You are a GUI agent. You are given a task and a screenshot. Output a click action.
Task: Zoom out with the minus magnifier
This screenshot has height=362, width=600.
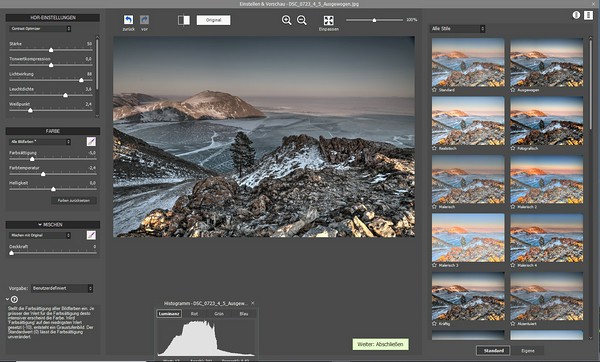302,20
